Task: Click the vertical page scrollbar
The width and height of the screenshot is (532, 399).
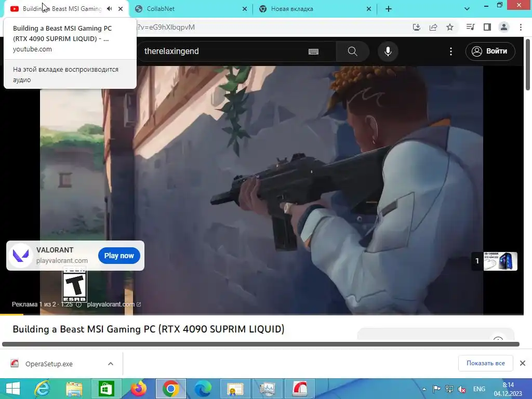Action: (528, 64)
